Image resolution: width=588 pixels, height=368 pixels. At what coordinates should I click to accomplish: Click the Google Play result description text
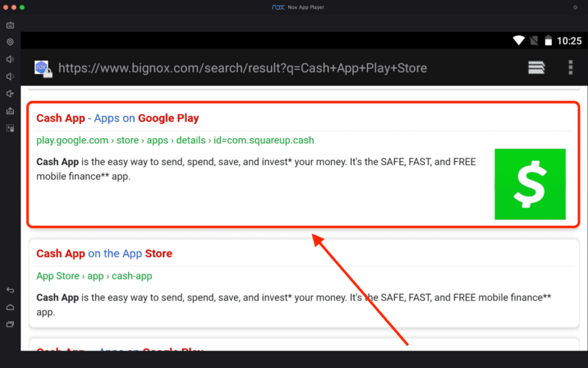pos(256,169)
